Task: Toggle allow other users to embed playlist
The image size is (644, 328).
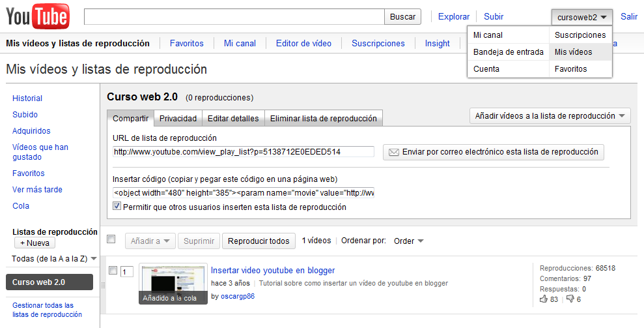Action: [x=117, y=206]
